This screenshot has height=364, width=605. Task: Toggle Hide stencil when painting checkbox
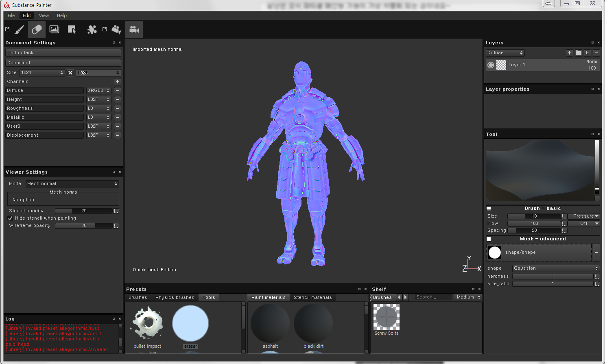tap(11, 218)
